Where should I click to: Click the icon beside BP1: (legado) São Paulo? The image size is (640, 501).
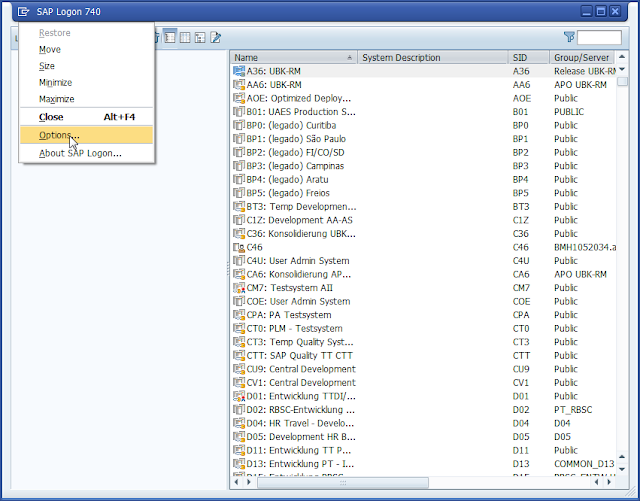tap(239, 139)
